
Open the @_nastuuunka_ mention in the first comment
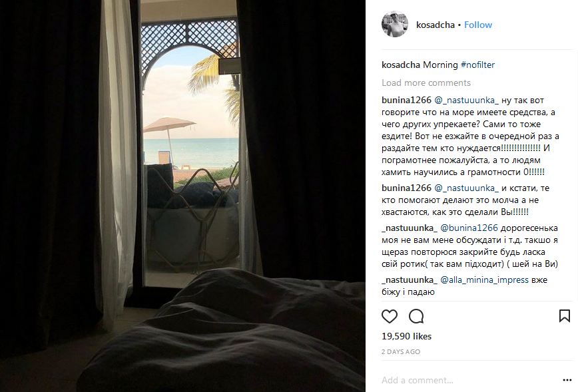point(466,100)
